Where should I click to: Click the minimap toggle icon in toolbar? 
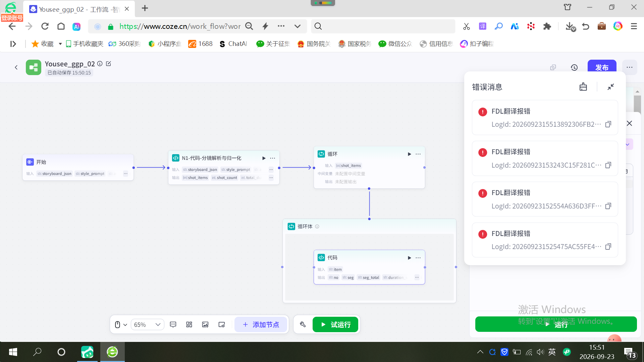coord(222,324)
